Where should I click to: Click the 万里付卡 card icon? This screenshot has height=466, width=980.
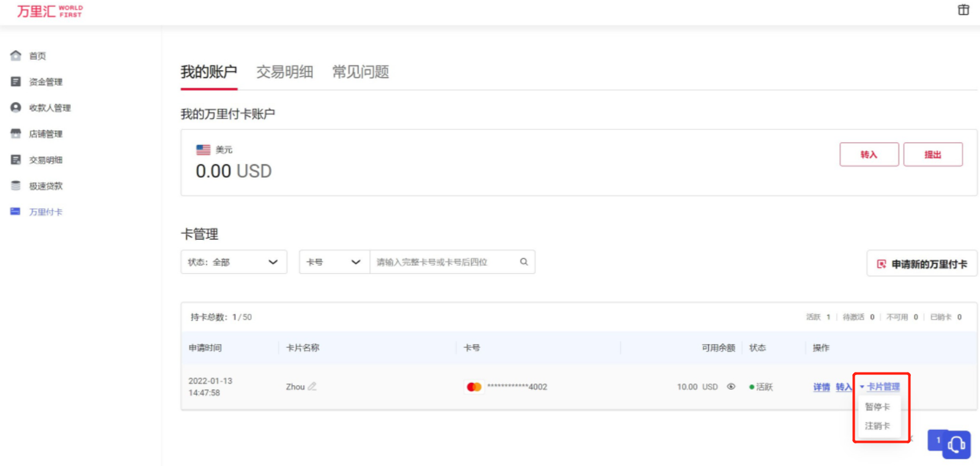click(15, 211)
